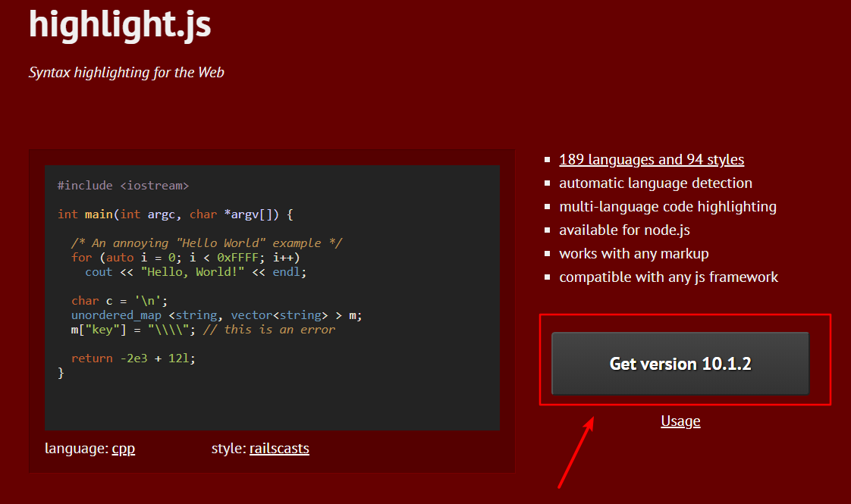Click the style: label
The height and width of the screenshot is (504, 851).
pyautogui.click(x=228, y=448)
